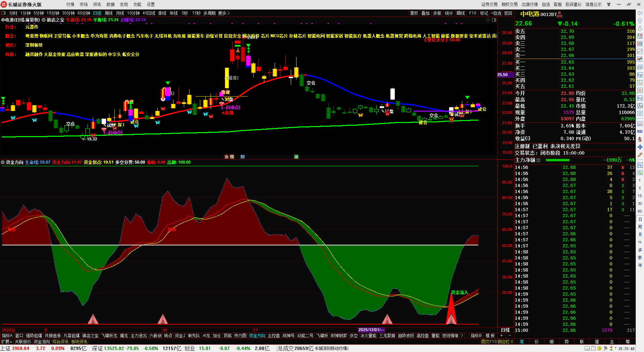Click the 中电港 stock name header
Viewport: 644px width, 352px height.
530,14
